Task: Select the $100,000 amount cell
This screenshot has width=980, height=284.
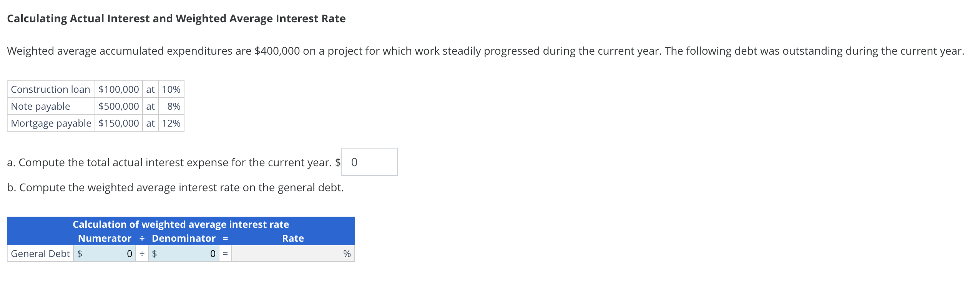Action: click(x=118, y=89)
